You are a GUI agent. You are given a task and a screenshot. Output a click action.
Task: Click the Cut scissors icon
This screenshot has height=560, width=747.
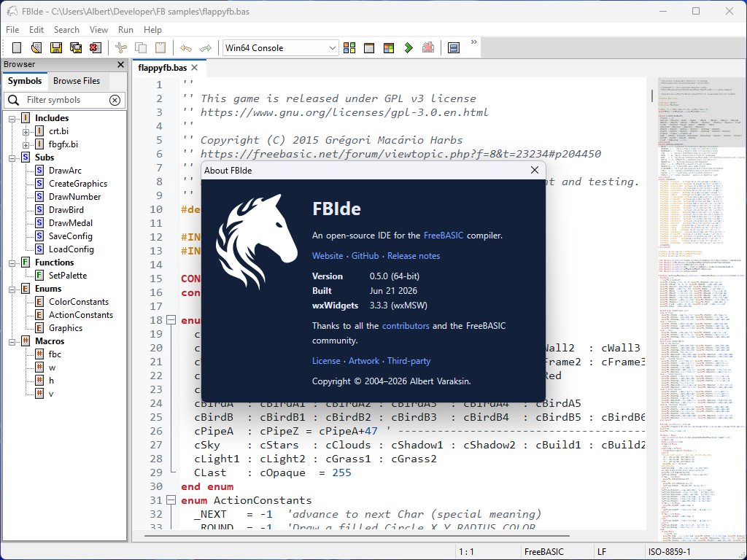point(121,47)
